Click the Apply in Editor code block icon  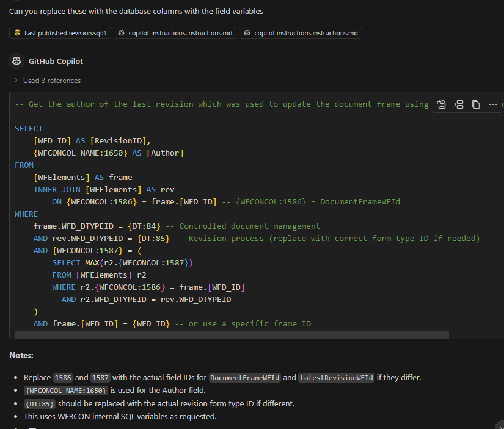[x=441, y=104]
